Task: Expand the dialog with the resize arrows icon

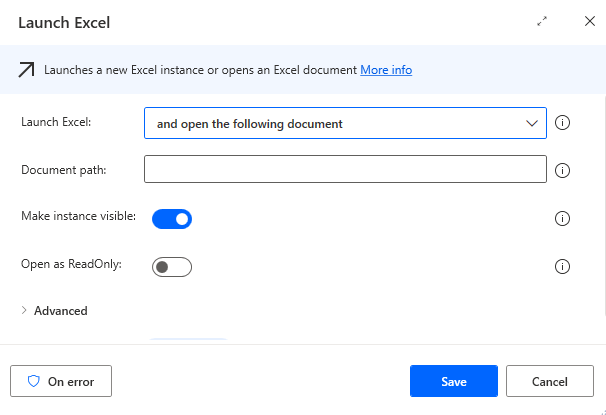Action: (x=542, y=21)
